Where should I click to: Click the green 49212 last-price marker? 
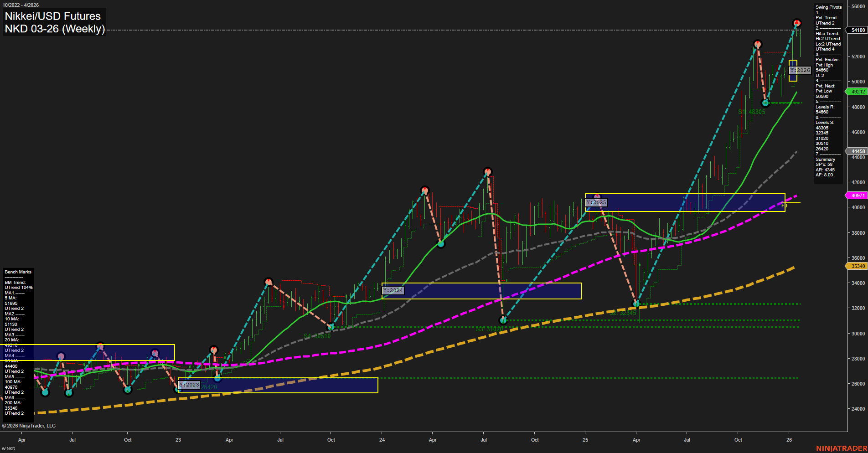pos(857,91)
